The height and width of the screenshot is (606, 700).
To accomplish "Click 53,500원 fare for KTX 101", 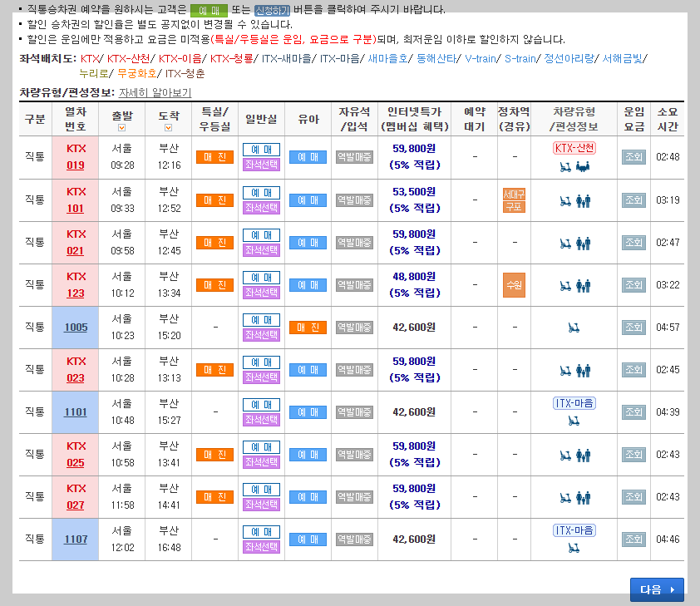I will (414, 192).
